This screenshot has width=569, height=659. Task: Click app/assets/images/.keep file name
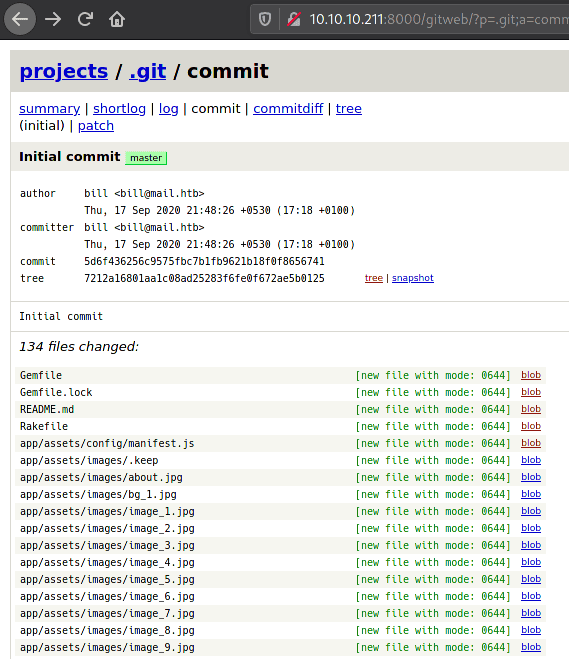[x=89, y=461]
